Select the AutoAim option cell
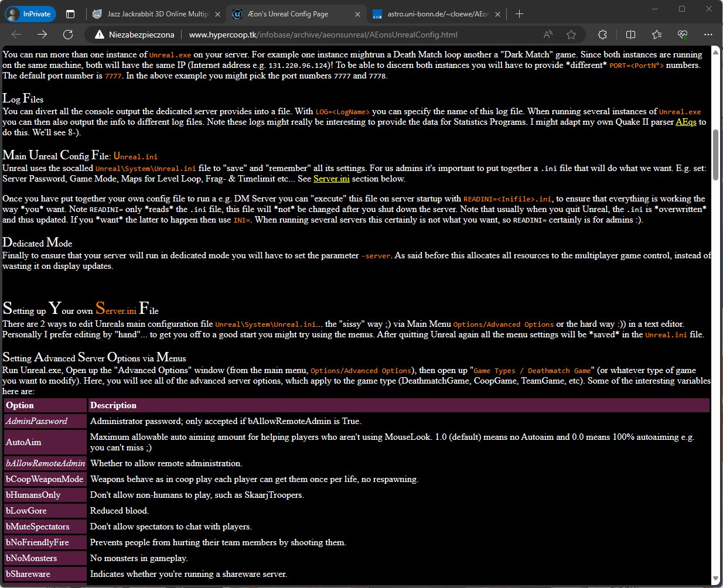This screenshot has height=588, width=723. [46, 442]
